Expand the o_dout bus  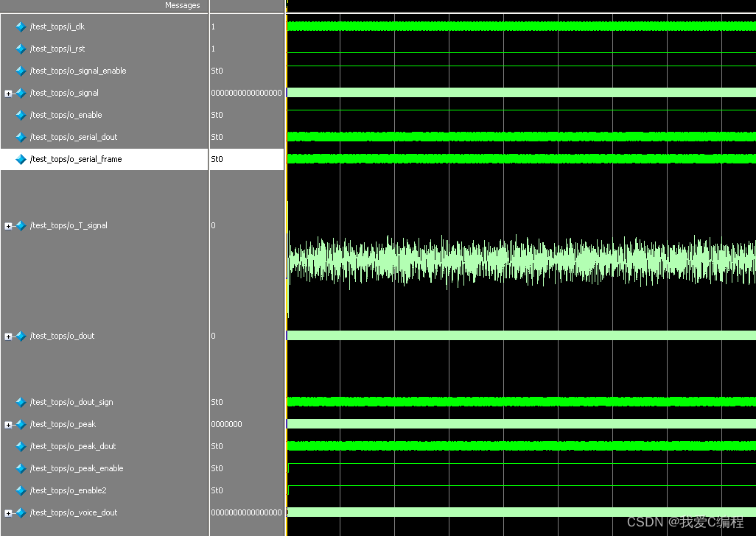[x=8, y=336]
